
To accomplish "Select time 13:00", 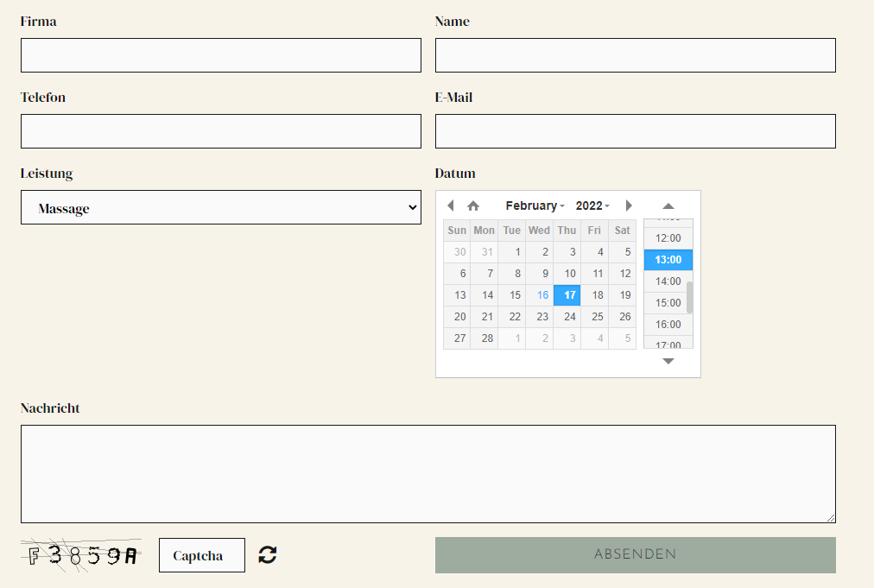I will (x=668, y=260).
